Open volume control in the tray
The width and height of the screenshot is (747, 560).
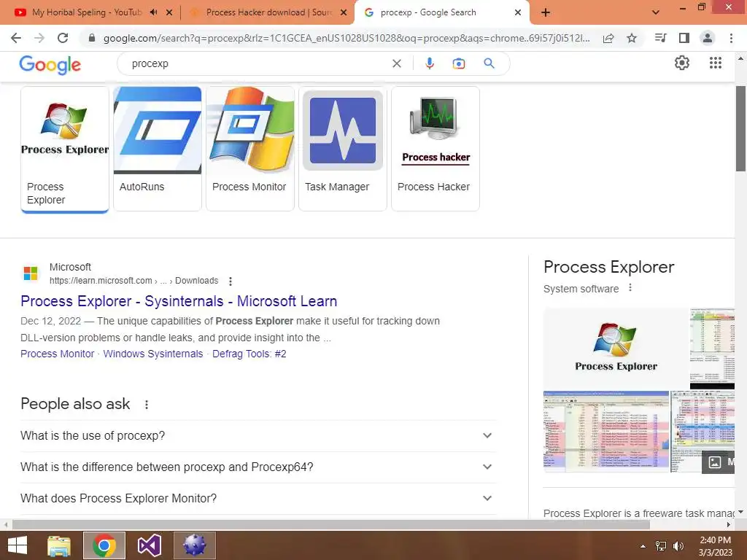(678, 546)
